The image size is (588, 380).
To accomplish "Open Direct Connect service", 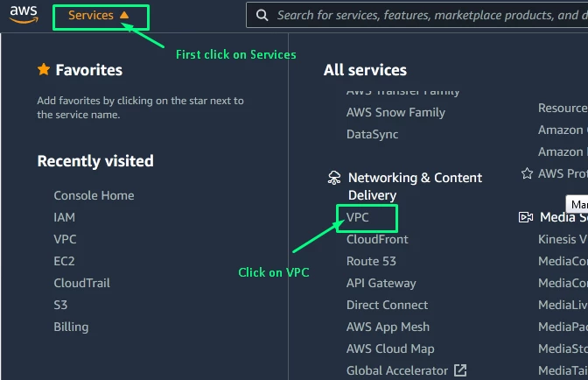I will (x=387, y=305).
